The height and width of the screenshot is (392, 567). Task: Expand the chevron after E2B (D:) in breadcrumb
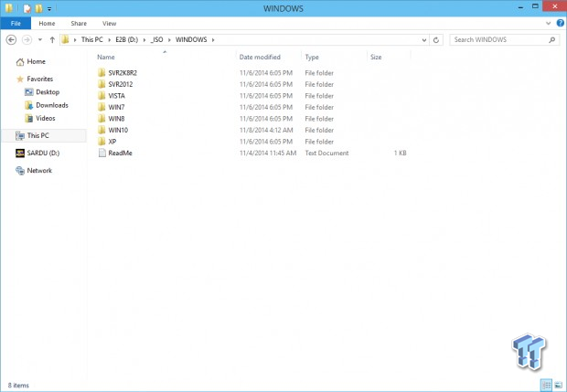(x=144, y=40)
